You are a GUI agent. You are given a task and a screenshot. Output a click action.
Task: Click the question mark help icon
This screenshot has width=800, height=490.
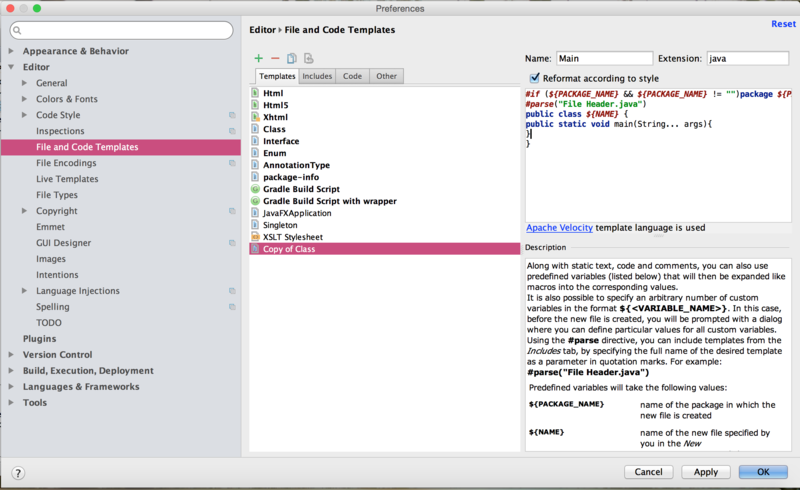[x=18, y=473]
